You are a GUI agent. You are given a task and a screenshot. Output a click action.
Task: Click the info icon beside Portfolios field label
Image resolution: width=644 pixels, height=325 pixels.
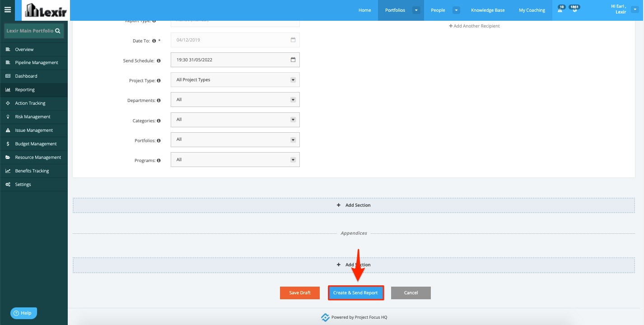[159, 141]
